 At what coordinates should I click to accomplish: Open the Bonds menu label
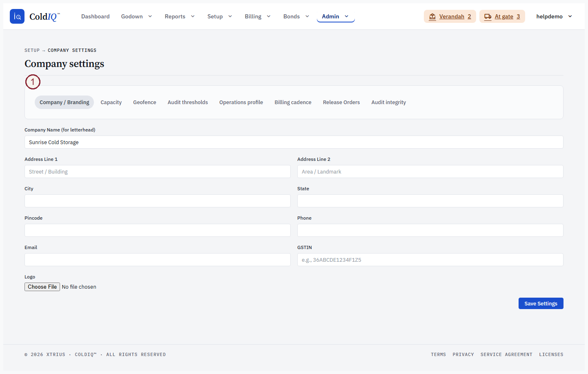[292, 16]
